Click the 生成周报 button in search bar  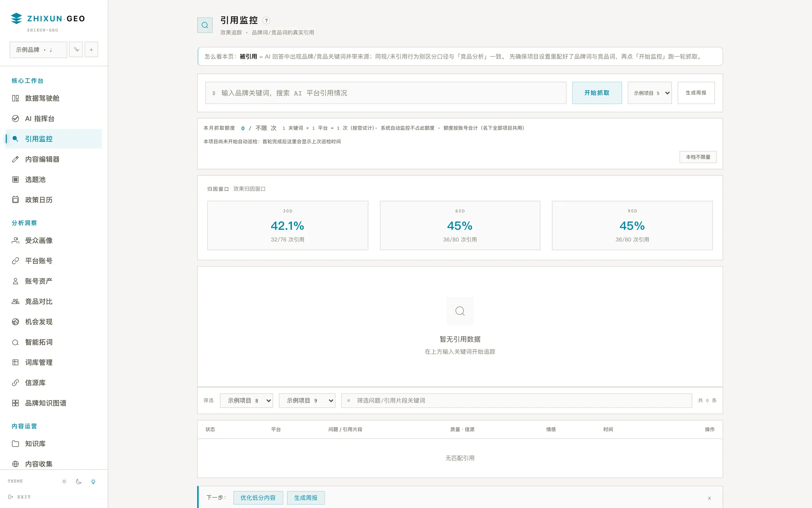pos(696,93)
